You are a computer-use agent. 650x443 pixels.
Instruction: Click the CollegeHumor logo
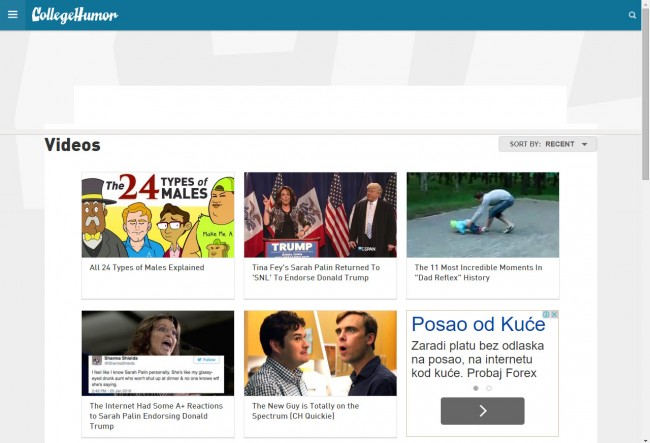75,15
